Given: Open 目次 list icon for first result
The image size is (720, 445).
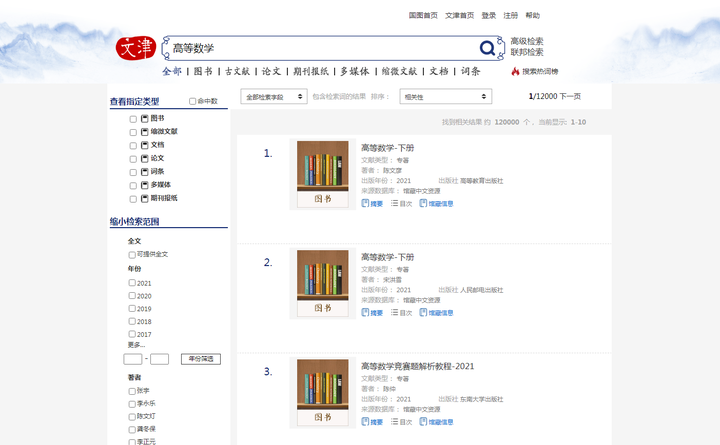Looking at the screenshot, I should tap(394, 203).
